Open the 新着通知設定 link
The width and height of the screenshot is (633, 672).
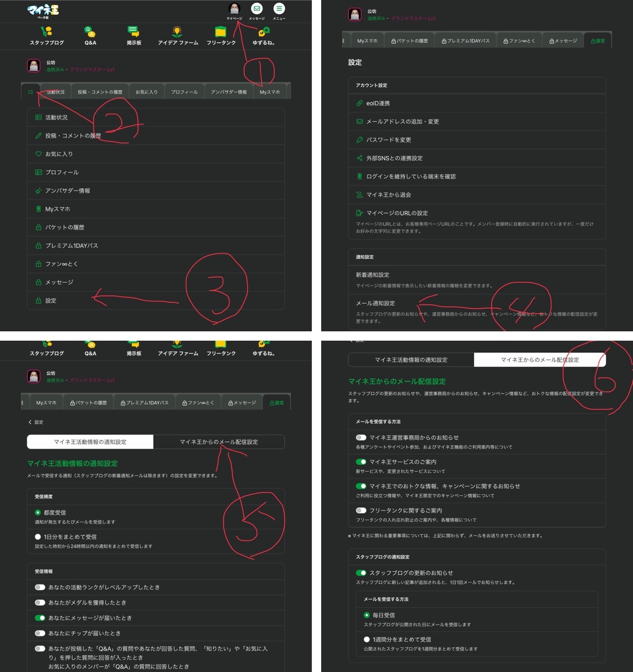(372, 275)
